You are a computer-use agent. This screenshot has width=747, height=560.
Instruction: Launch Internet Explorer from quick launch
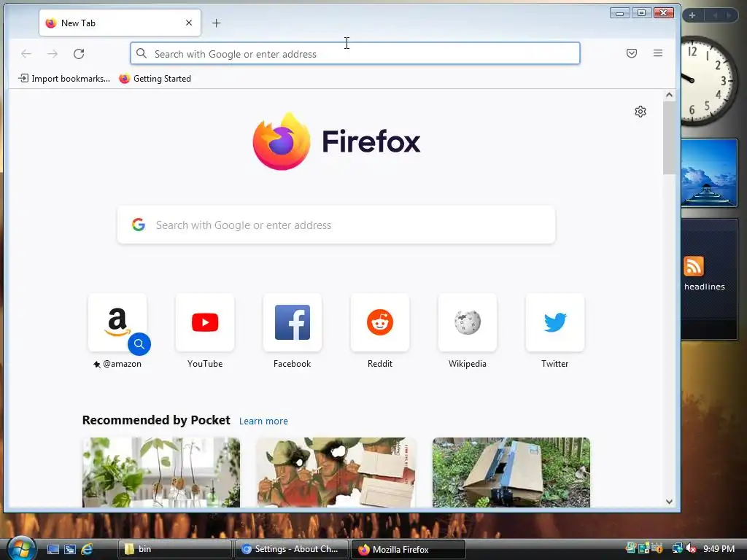(x=87, y=549)
